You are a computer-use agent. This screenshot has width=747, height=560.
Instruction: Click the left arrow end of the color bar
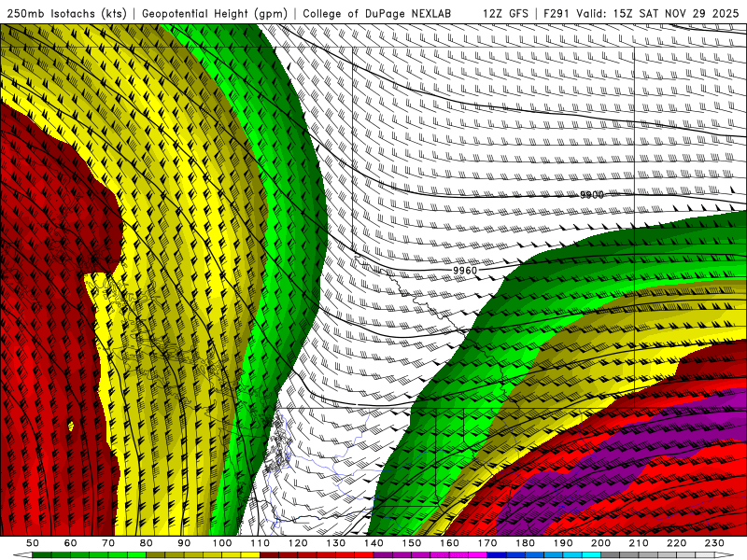(22, 555)
